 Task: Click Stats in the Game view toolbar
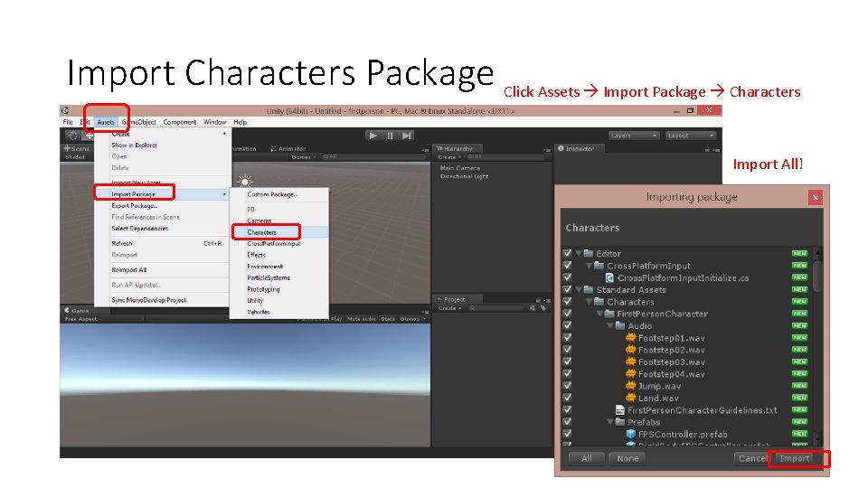tap(388, 319)
